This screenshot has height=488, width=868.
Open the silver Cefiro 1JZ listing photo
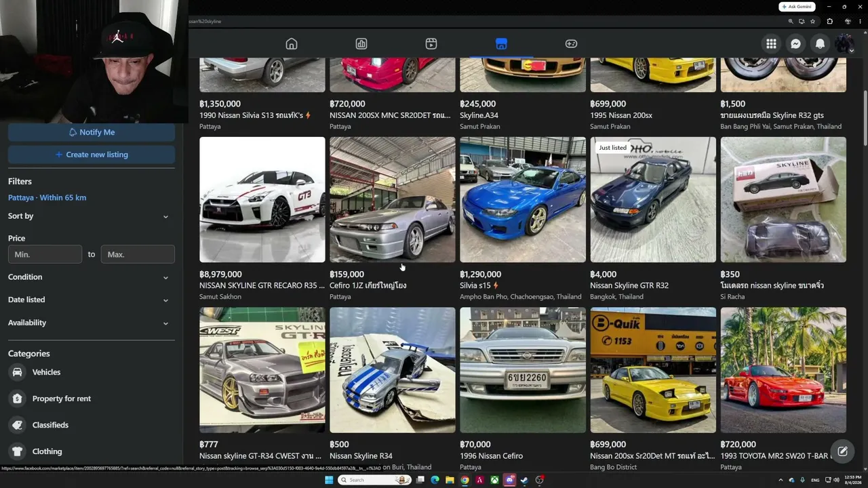393,200
